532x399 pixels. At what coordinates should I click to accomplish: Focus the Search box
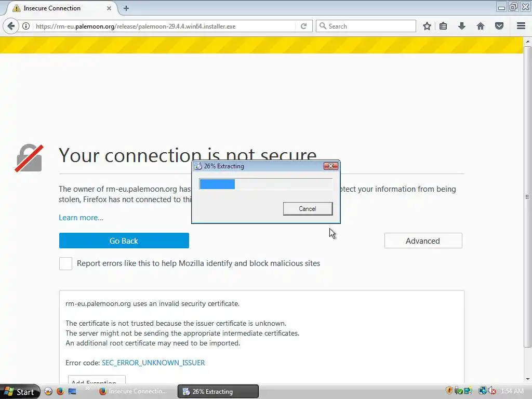pos(366,26)
